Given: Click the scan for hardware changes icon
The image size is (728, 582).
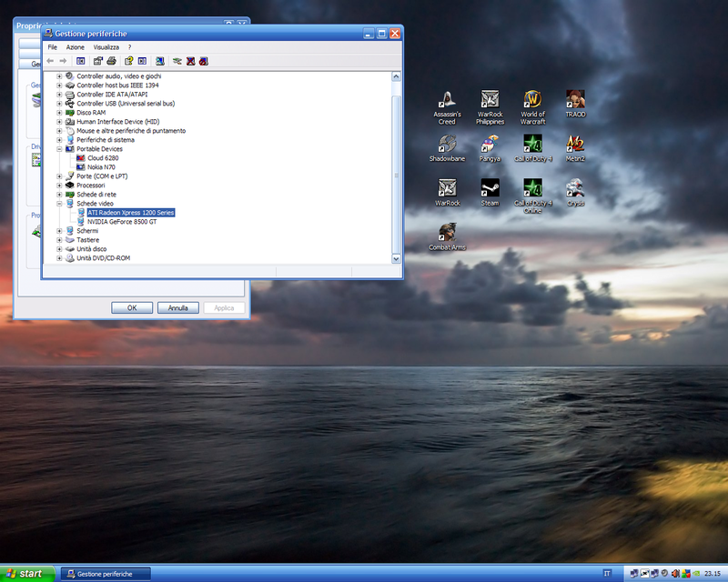Looking at the screenshot, I should 159,61.
